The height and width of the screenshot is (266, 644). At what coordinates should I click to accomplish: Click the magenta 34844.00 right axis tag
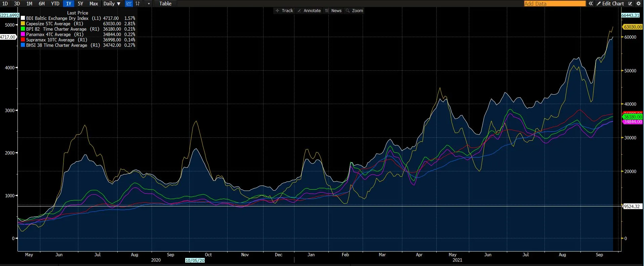pos(633,122)
